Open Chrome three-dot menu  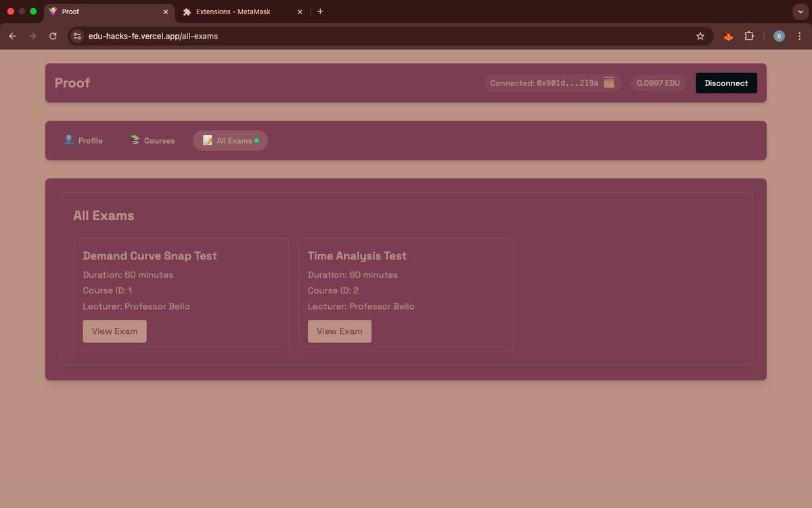click(x=800, y=37)
